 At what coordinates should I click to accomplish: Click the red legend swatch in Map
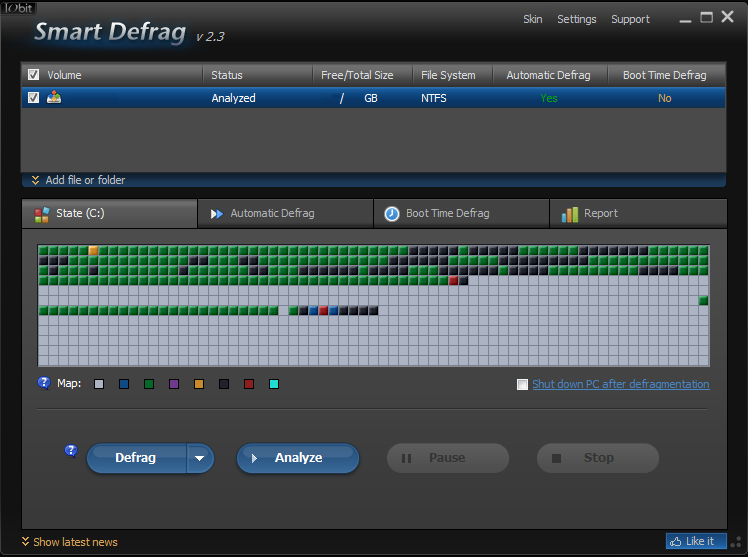tap(249, 384)
